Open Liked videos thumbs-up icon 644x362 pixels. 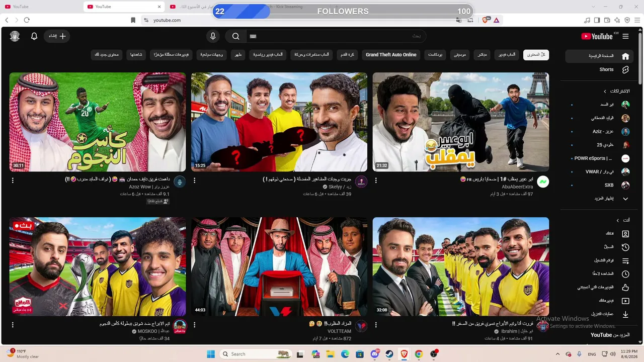click(x=625, y=288)
